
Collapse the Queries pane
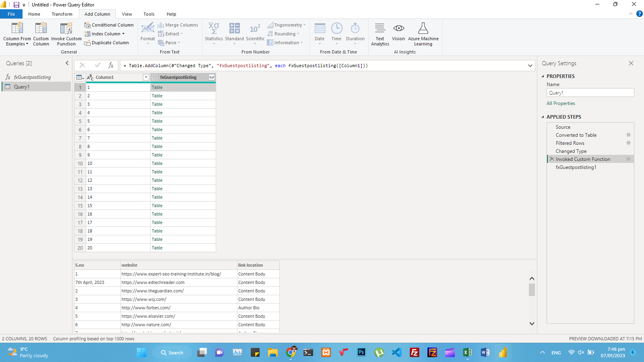[x=67, y=63]
